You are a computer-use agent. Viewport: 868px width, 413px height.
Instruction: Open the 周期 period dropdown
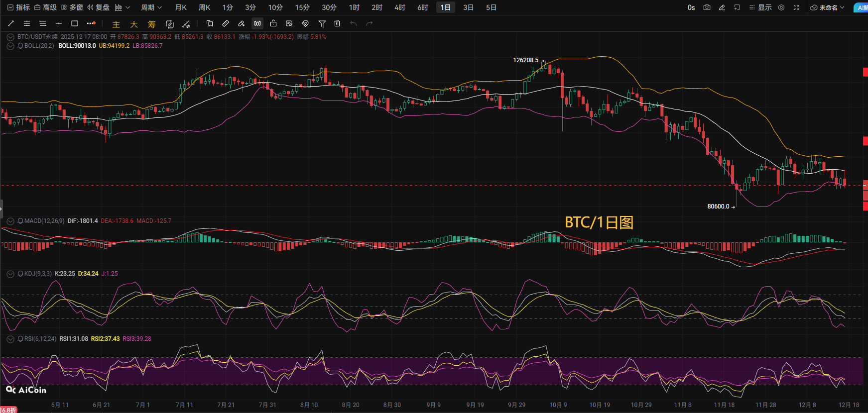(x=151, y=7)
